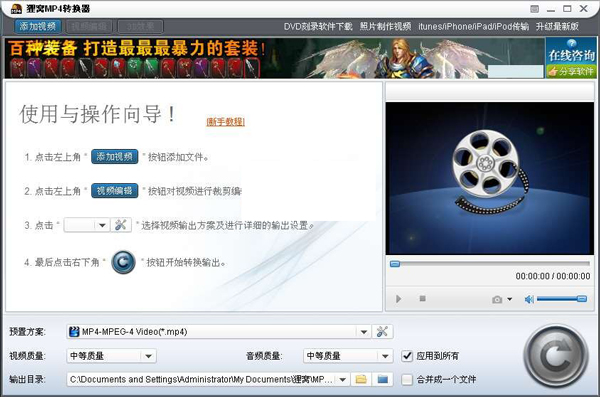This screenshot has width=600, height=397.
Task: Start conversion with large round button
Action: [556, 356]
